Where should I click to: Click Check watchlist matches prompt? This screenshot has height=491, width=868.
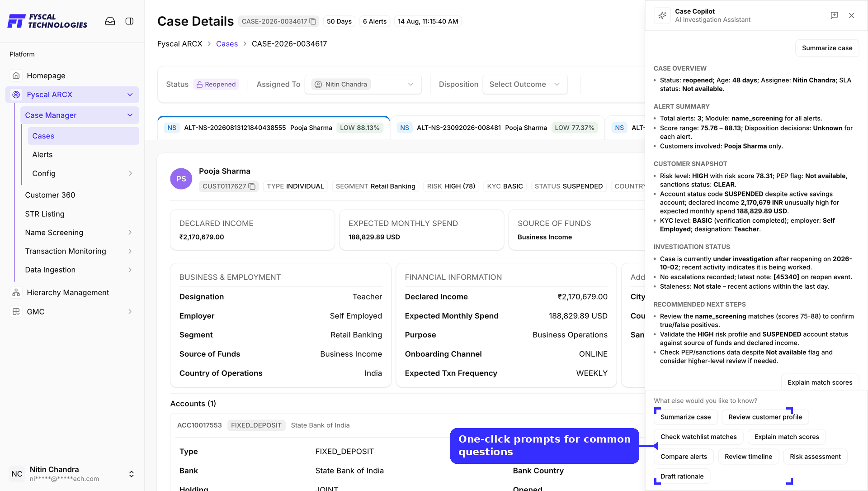pos(698,437)
